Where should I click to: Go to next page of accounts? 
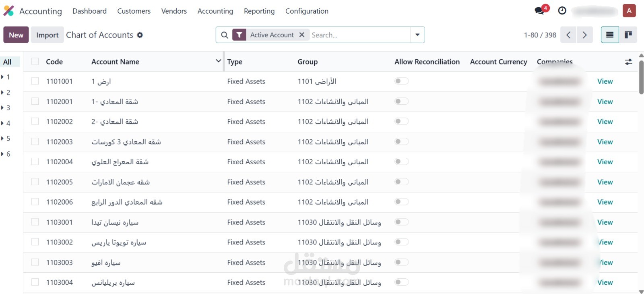584,35
